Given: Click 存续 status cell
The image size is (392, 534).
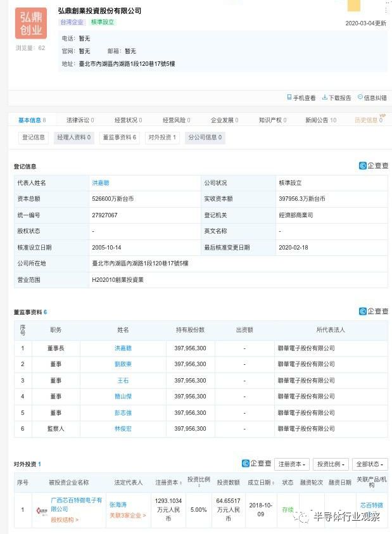Looking at the screenshot, I should (288, 510).
